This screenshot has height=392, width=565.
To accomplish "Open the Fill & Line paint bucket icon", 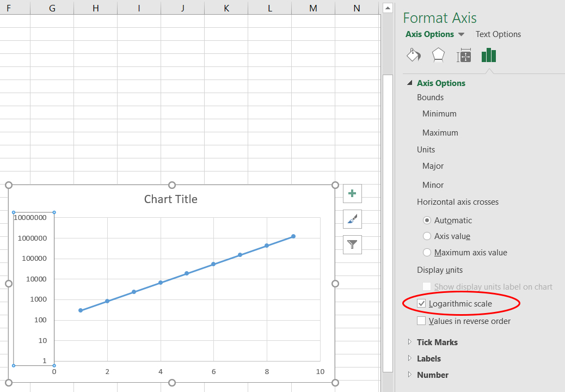I will [x=414, y=55].
